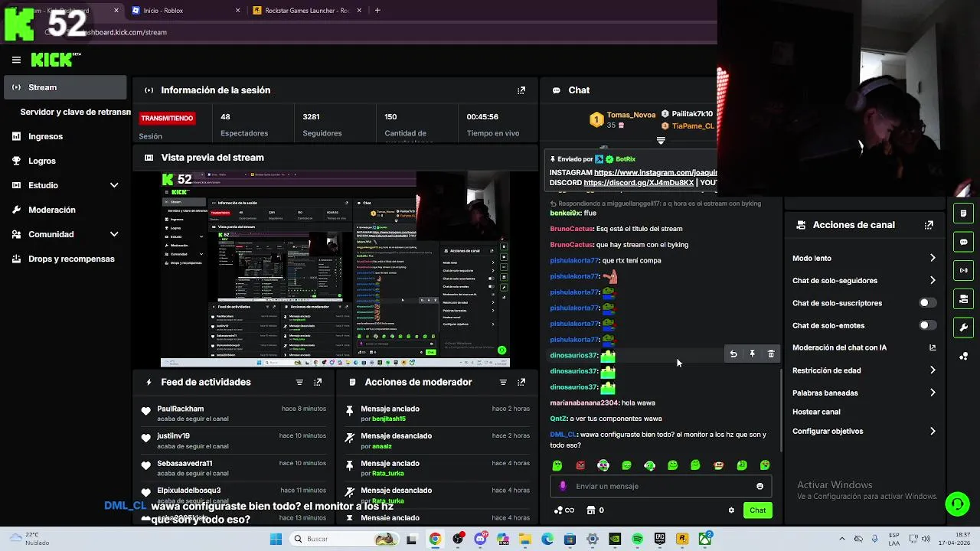Pop out the Acciones de moderador panel
The width and height of the screenshot is (980, 551).
521,382
